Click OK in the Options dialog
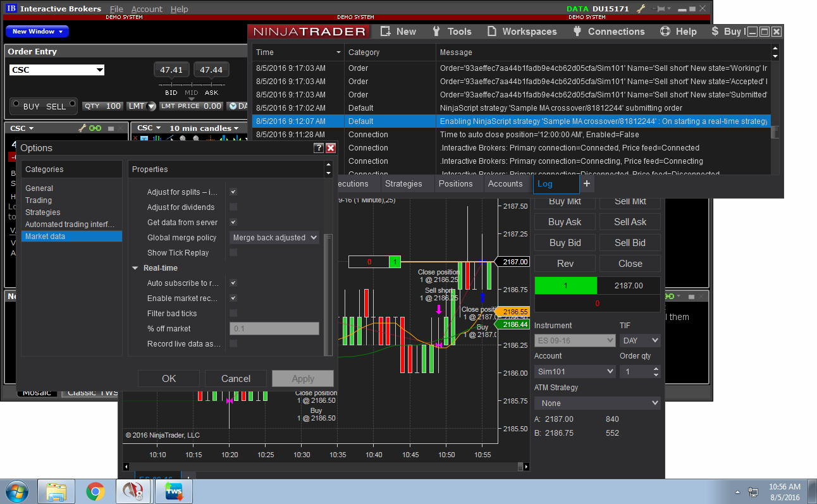 point(169,378)
